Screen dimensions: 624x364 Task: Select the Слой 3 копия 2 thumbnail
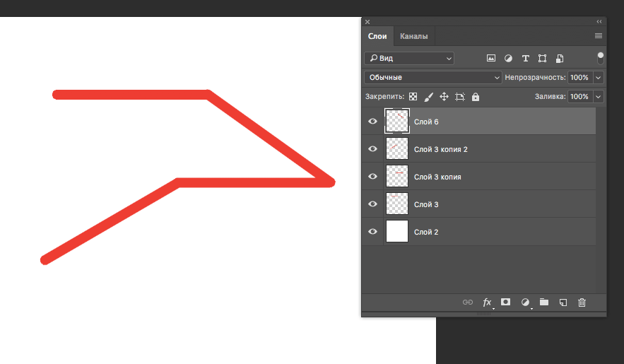pos(397,149)
